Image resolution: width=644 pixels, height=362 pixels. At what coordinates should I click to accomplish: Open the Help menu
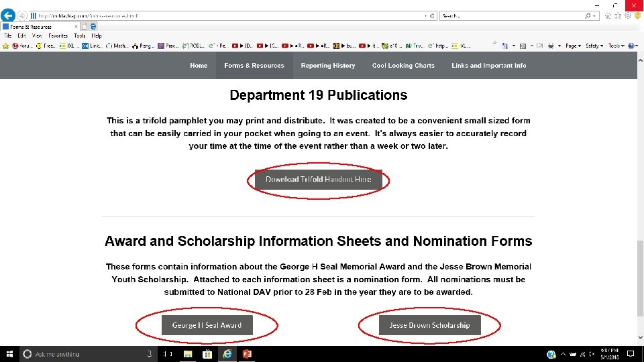[x=97, y=36]
